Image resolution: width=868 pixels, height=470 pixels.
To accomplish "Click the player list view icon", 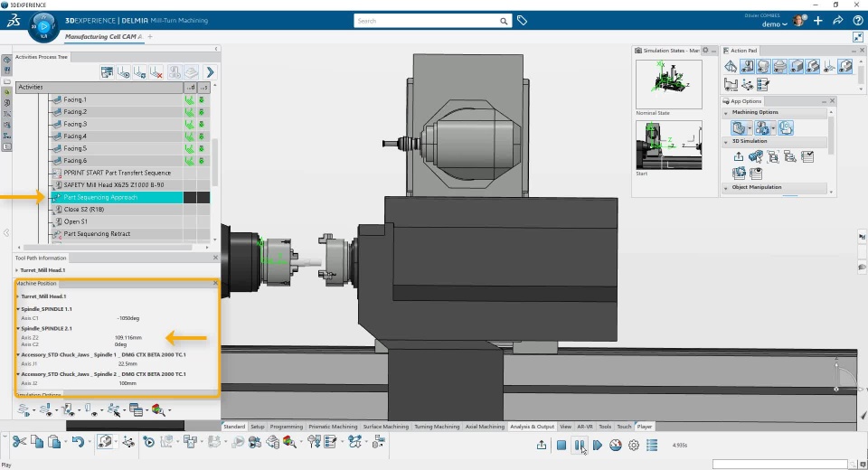I will pos(652,445).
